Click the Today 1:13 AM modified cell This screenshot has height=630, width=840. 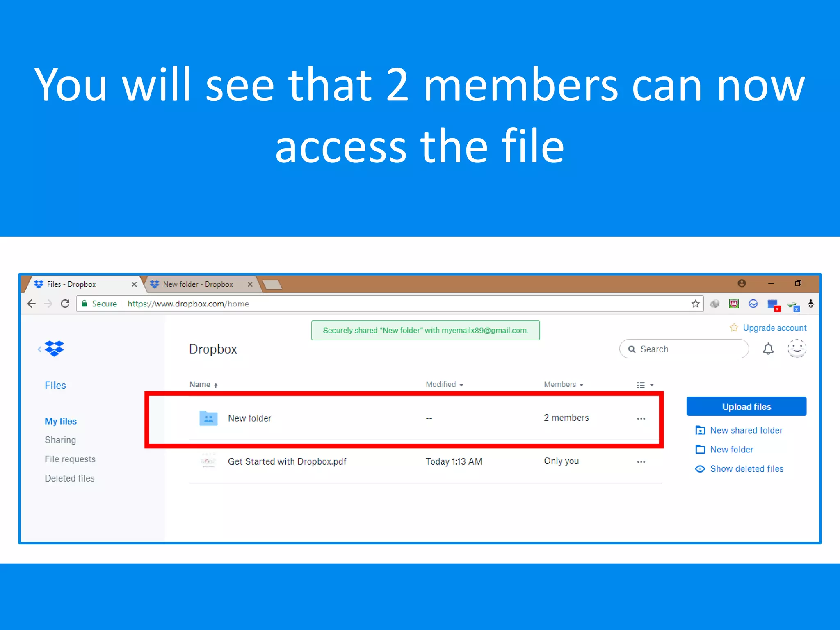(x=454, y=461)
